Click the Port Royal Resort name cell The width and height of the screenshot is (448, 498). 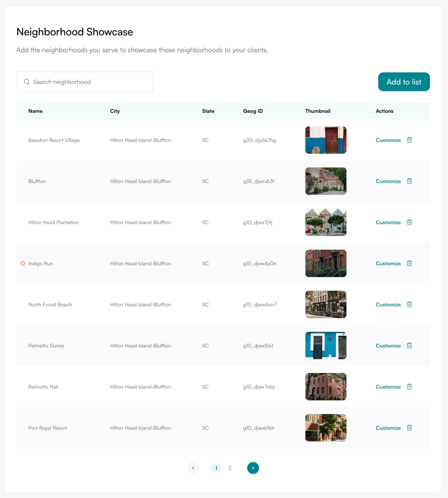(x=48, y=428)
